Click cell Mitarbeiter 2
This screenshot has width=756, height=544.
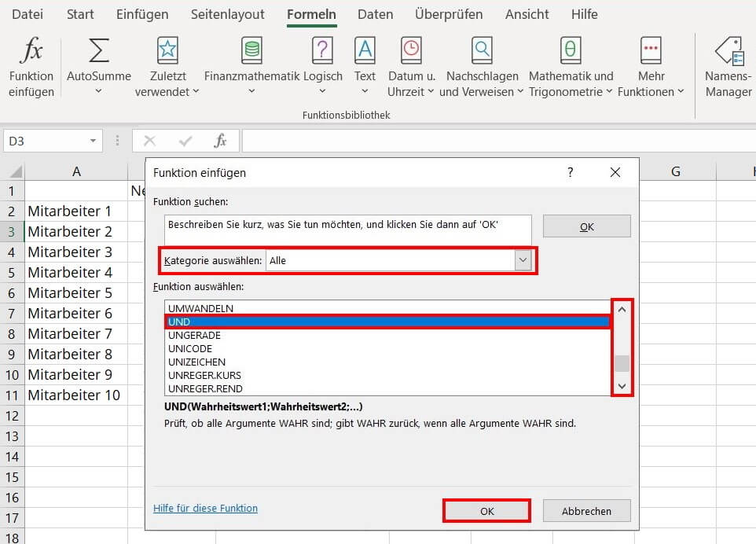click(76, 231)
